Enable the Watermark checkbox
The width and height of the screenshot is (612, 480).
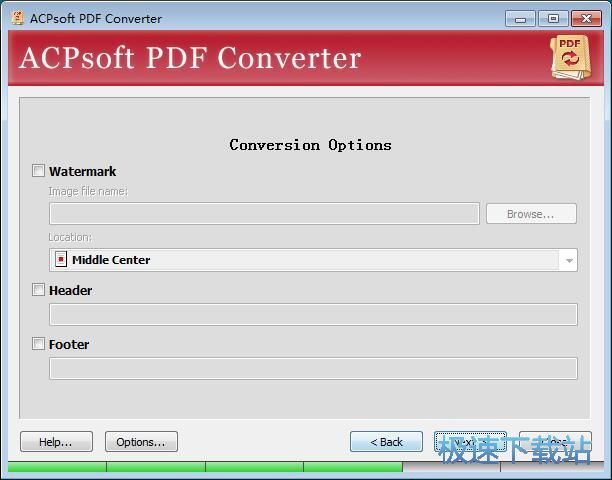click(x=38, y=171)
